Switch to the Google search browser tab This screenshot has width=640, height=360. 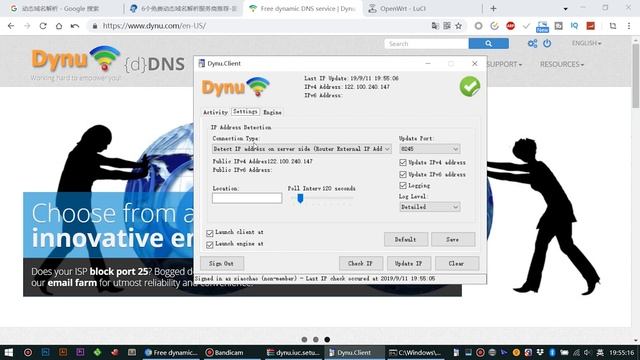61,8
